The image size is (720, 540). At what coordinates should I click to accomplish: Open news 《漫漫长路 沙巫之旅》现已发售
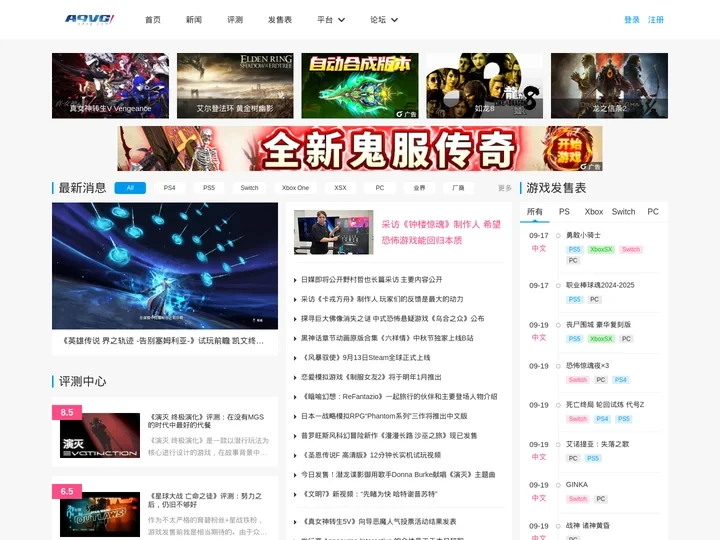click(x=389, y=436)
